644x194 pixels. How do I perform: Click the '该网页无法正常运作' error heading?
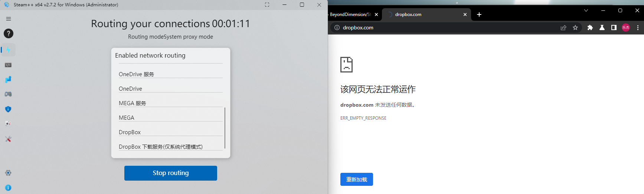378,89
